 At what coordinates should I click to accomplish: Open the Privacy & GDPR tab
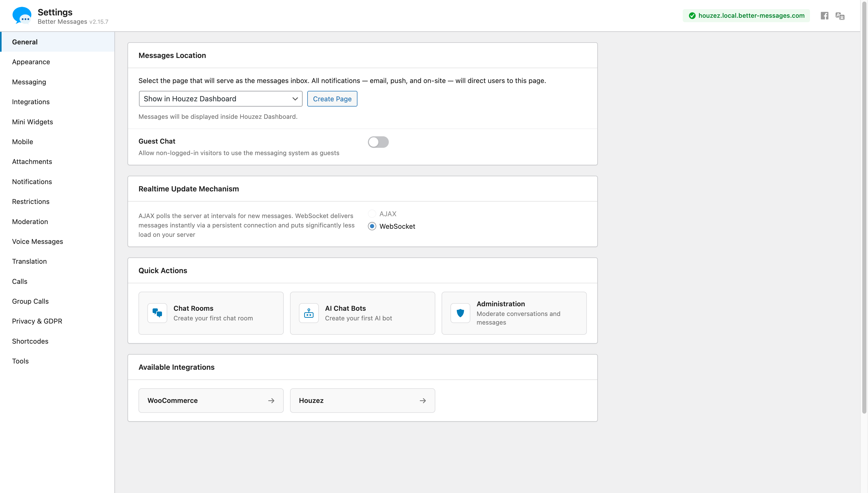click(x=57, y=321)
